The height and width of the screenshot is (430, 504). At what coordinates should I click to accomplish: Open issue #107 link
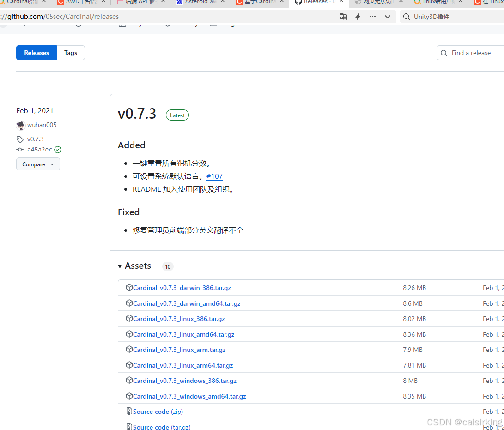coord(214,176)
